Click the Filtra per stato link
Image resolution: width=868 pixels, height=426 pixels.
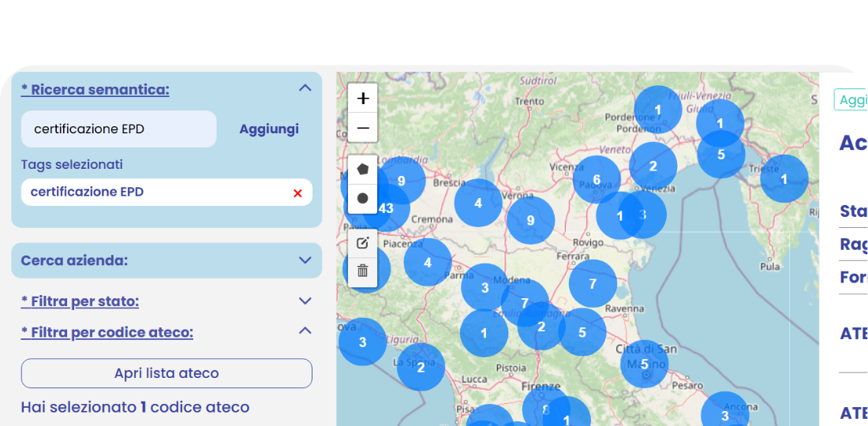pyautogui.click(x=80, y=301)
